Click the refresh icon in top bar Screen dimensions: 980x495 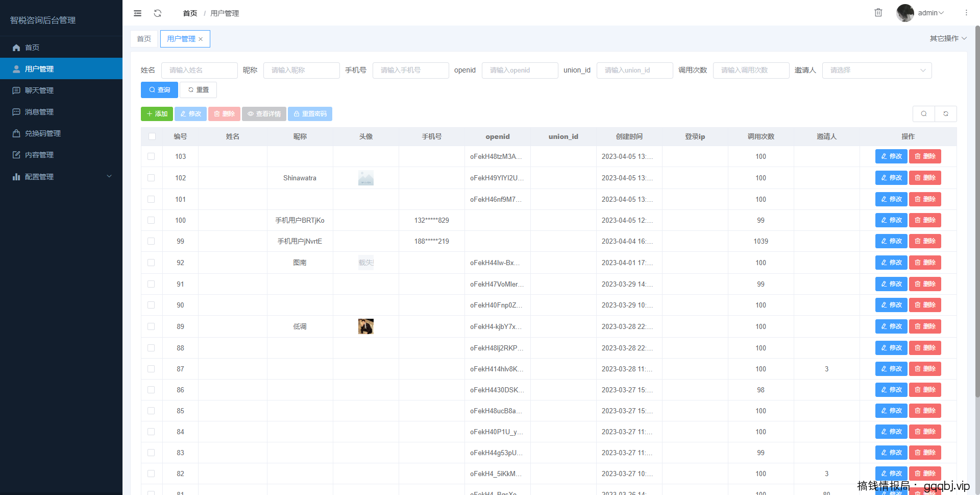158,13
